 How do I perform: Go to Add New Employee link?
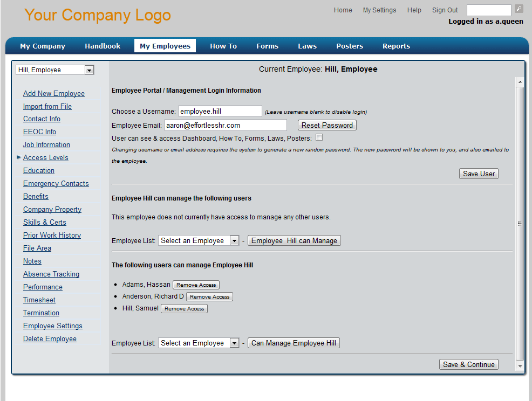point(54,94)
